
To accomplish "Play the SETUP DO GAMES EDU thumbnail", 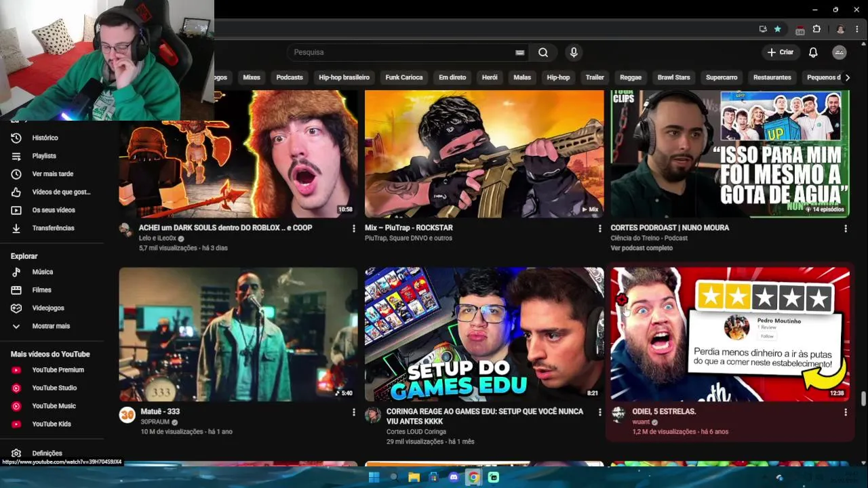I will [484, 334].
